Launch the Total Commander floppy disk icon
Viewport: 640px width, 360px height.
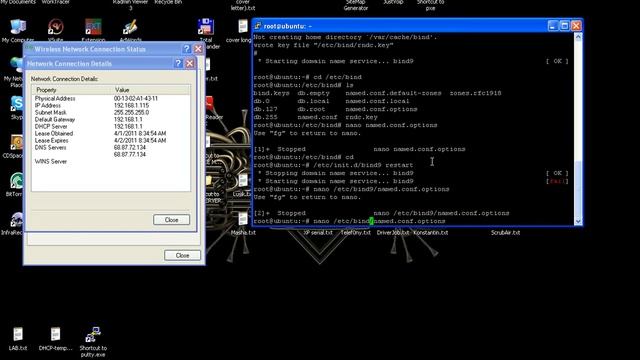[206, 27]
